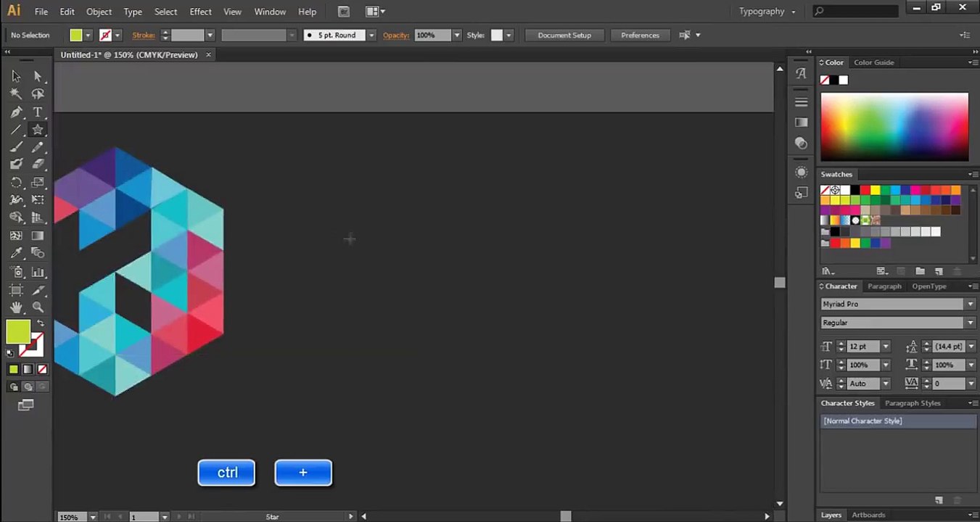Select the Star shape tool
Viewport: 980px width, 522px height.
pyautogui.click(x=38, y=130)
